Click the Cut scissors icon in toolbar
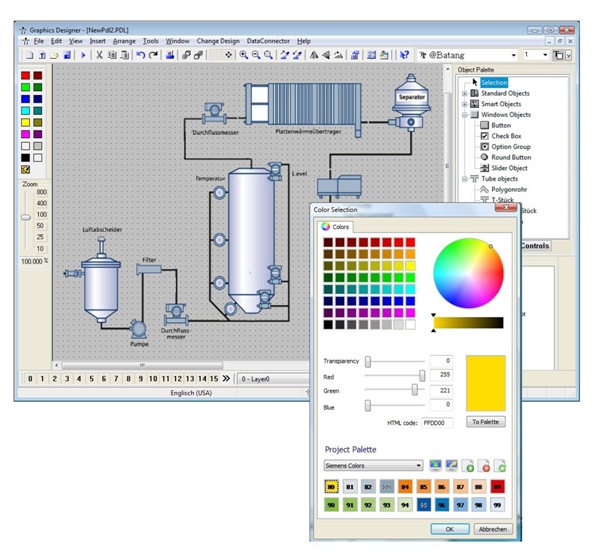600x552 pixels. point(99,55)
